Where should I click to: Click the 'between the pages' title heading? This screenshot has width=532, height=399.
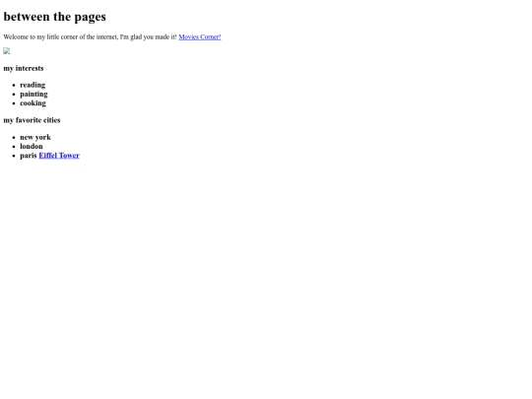pyautogui.click(x=54, y=17)
